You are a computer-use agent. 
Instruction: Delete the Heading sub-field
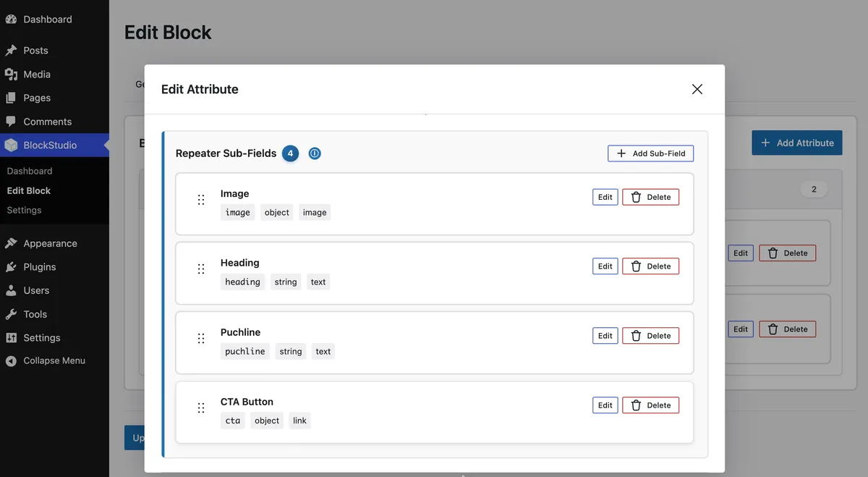pos(651,266)
